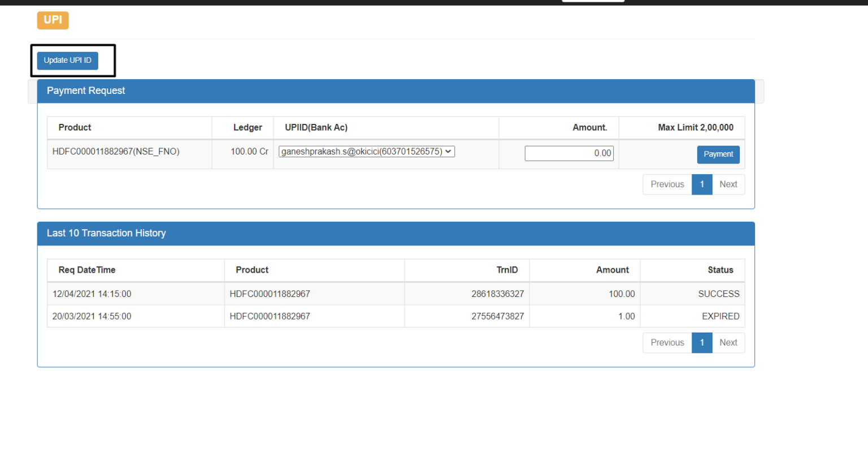Select page 1 under transaction history
Screen dimensions: 868x452
click(702, 342)
